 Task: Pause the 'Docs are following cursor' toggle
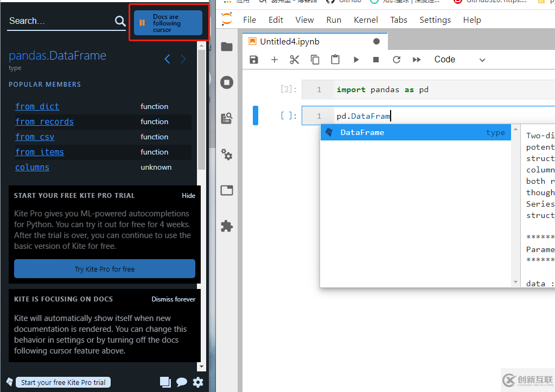(x=168, y=23)
